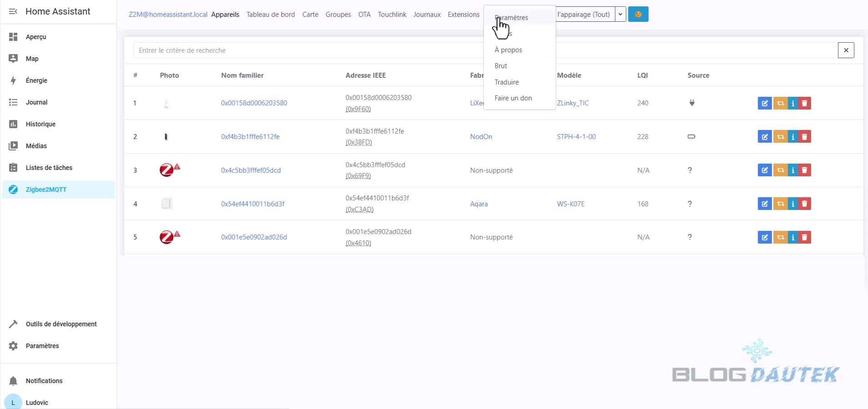The width and height of the screenshot is (868, 409).
Task: Click the Énergie lightning icon in sidebar
Action: point(13,80)
